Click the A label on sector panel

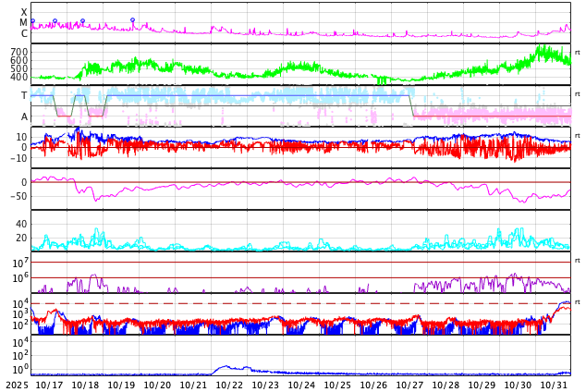(24, 116)
